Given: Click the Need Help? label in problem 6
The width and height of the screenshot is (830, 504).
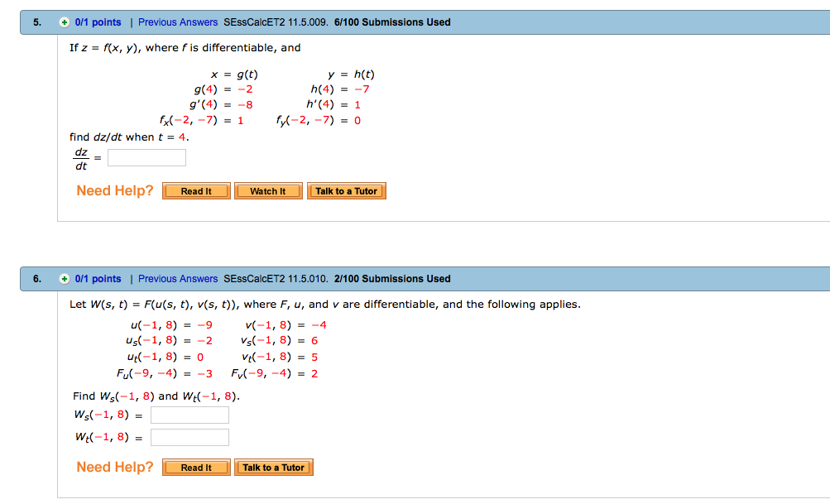Looking at the screenshot, I should (114, 467).
